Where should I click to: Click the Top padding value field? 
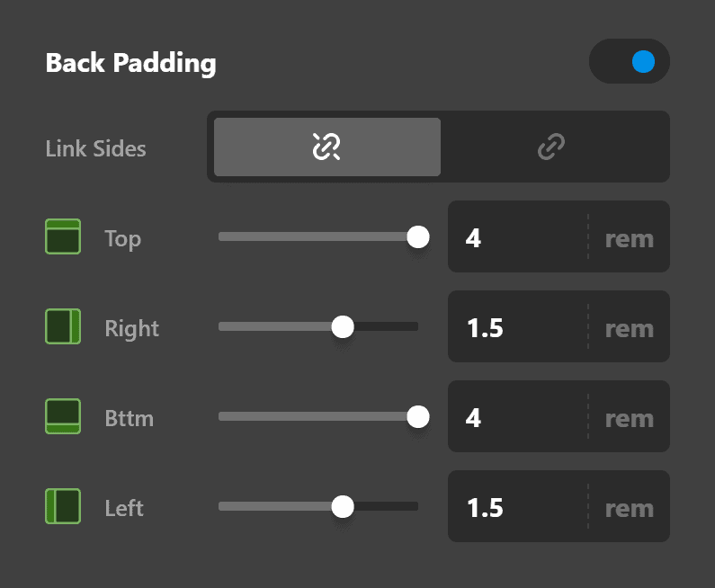[517, 238]
